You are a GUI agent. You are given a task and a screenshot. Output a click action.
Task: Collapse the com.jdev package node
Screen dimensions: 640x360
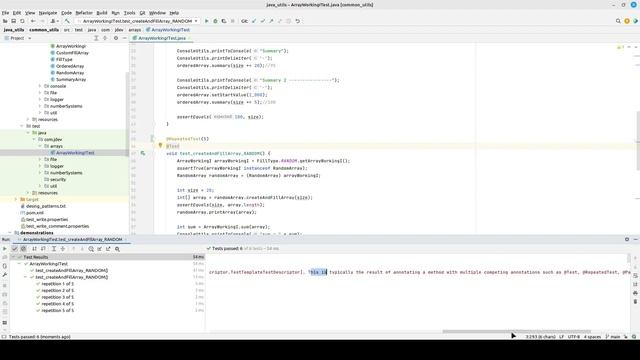(x=34, y=140)
